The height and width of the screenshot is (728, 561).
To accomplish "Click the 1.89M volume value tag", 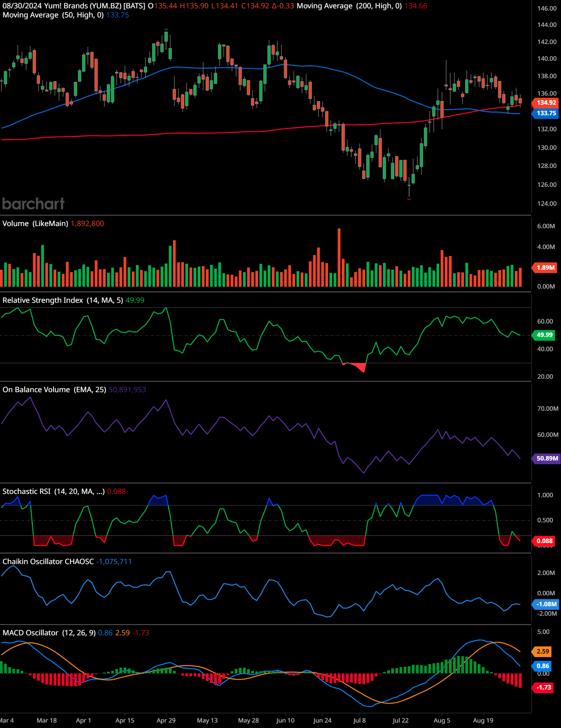I will pos(545,268).
